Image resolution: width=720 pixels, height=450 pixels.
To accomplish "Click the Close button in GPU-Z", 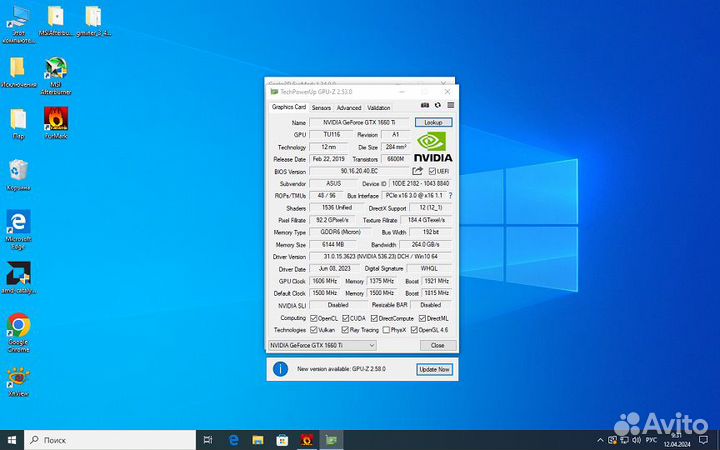I will [438, 345].
